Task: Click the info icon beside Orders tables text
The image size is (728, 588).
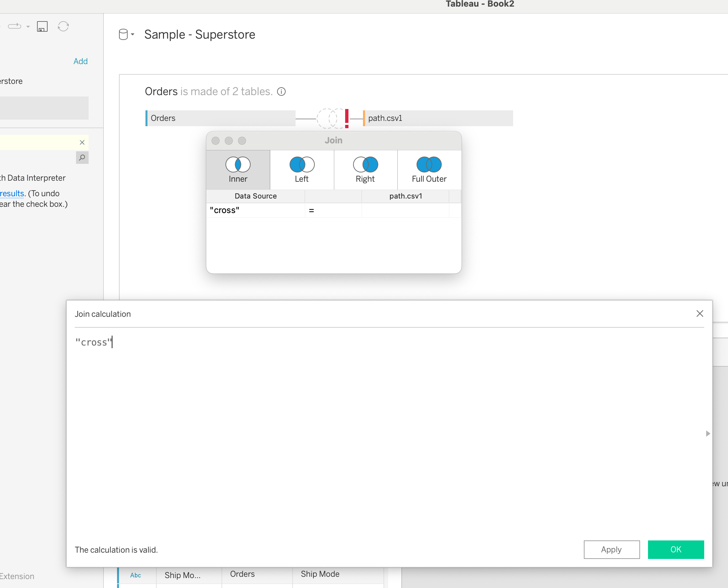Action: [281, 92]
